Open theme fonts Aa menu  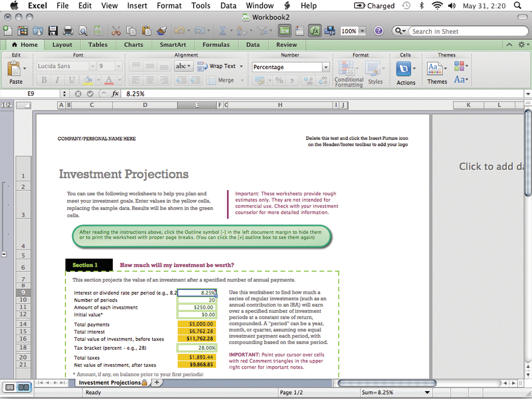click(461, 80)
